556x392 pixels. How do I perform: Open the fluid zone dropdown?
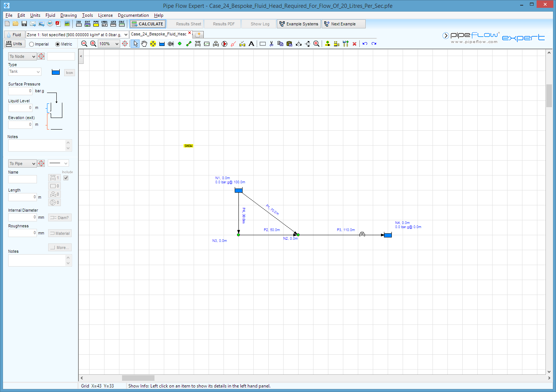126,34
